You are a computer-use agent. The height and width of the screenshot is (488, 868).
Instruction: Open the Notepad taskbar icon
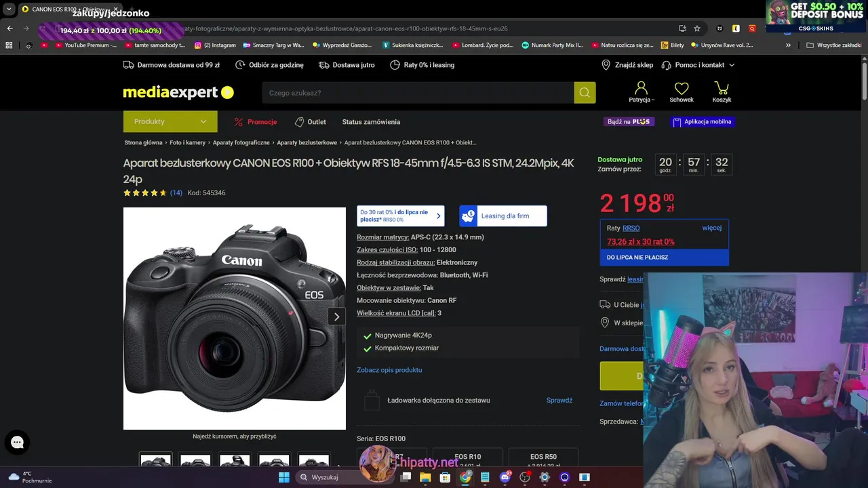point(485,477)
